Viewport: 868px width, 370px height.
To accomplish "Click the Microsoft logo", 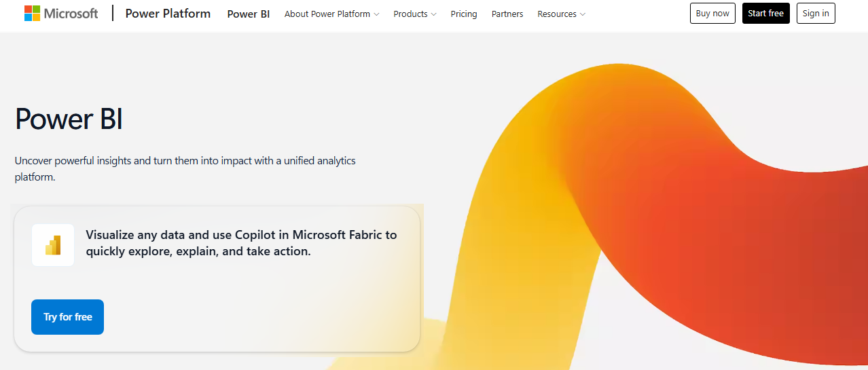I will click(x=61, y=14).
